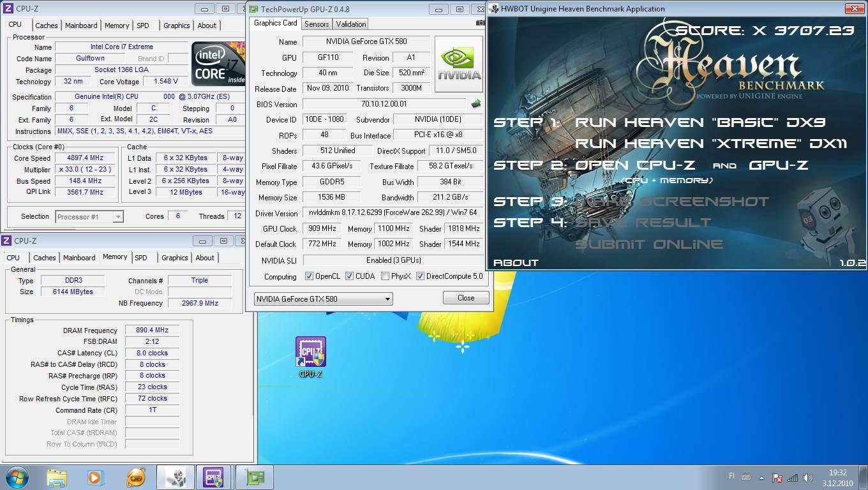Switch to Caches tab in top CPU-Z
This screenshot has width=868, height=490.
click(46, 26)
